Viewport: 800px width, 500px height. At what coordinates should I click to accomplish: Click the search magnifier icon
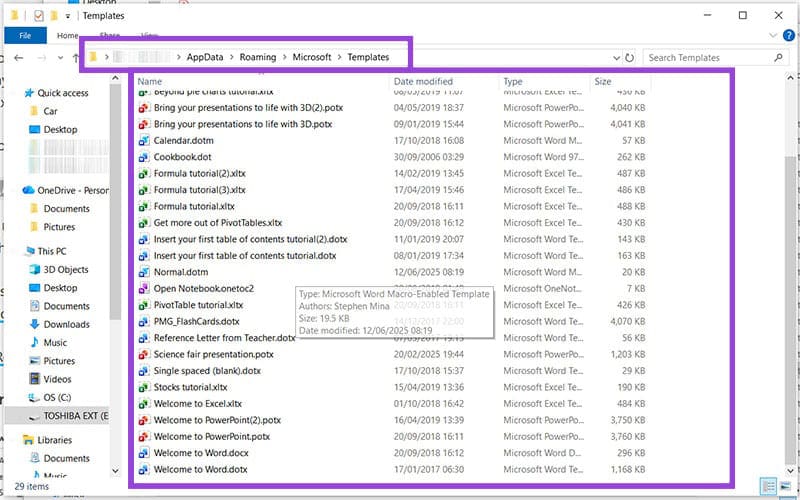(778, 58)
